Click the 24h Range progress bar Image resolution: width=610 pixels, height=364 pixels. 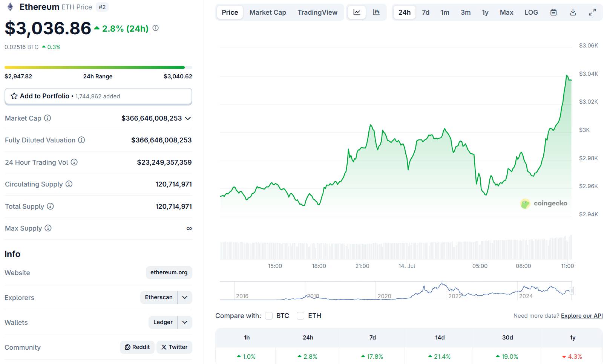pos(98,67)
